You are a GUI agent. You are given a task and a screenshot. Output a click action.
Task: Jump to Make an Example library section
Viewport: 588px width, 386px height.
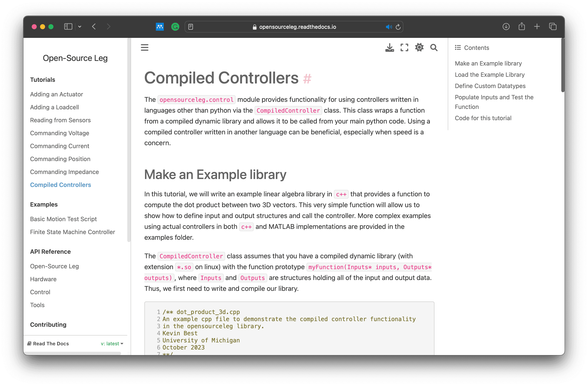point(488,63)
